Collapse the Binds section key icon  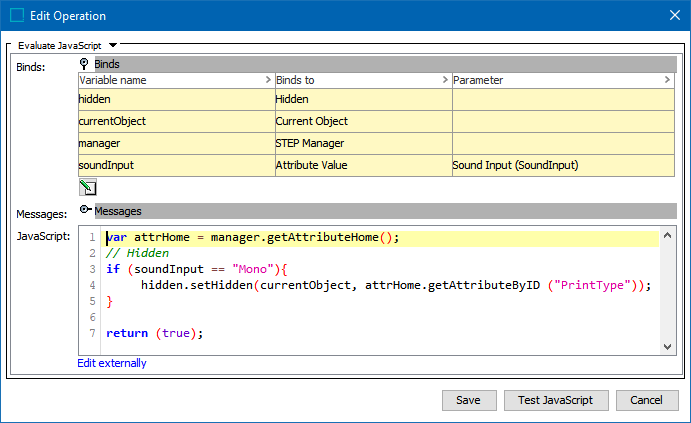(85, 64)
